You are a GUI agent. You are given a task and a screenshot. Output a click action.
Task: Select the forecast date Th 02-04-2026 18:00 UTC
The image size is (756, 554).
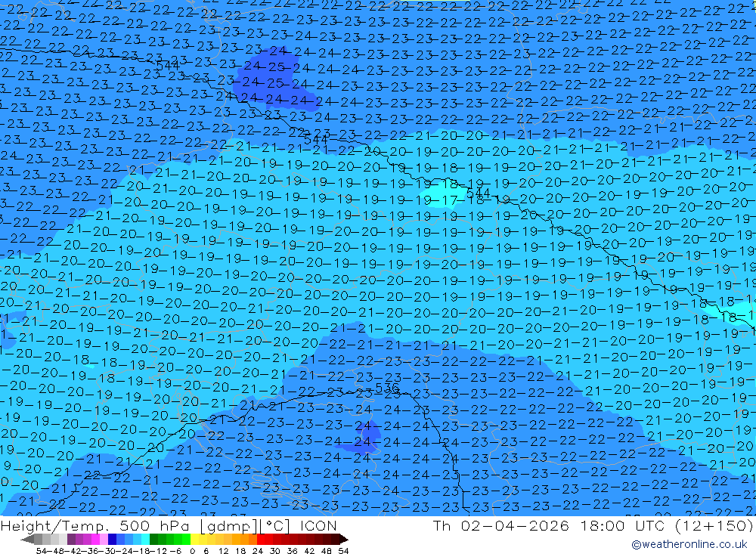point(549,525)
